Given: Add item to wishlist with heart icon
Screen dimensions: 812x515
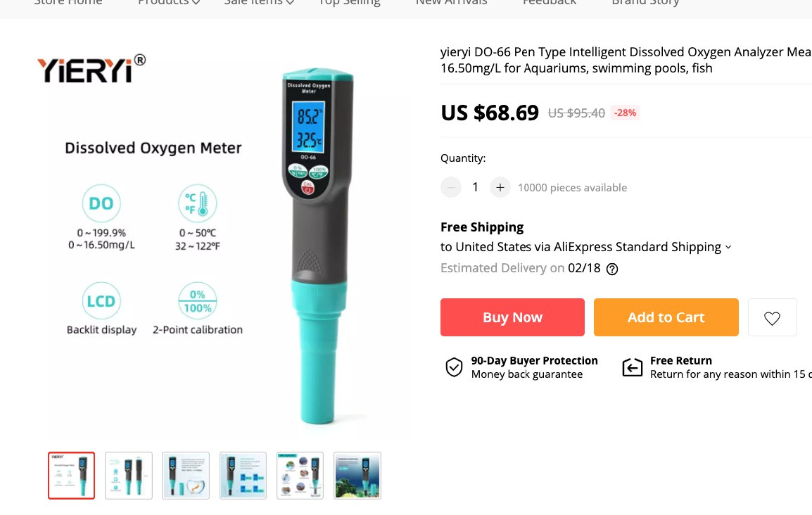Looking at the screenshot, I should tap(772, 318).
